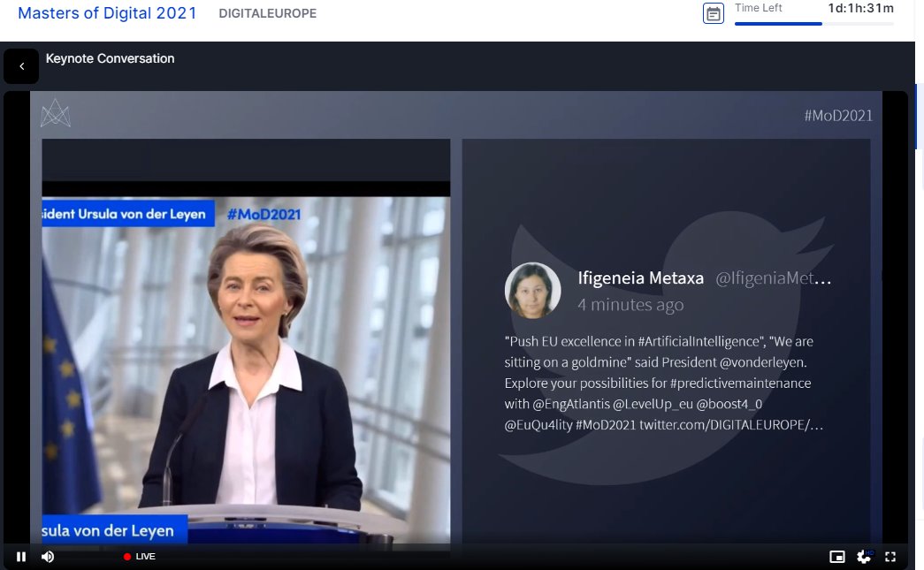The width and height of the screenshot is (924, 570).
Task: Click the #MoD2021 hashtag in video corner
Action: point(838,116)
